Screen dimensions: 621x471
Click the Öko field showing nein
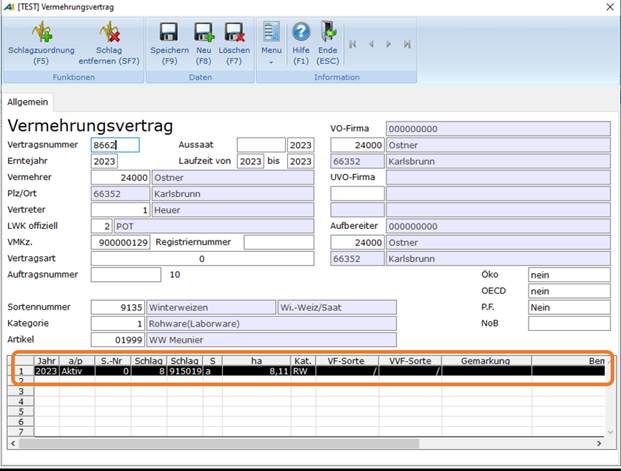tap(569, 275)
